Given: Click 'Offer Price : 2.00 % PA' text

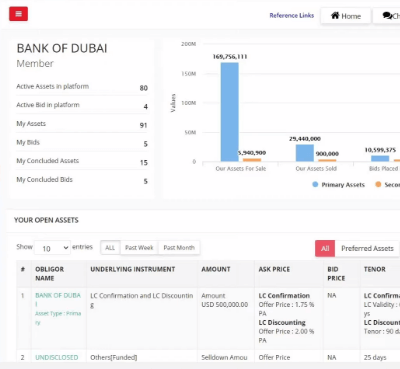Looking at the screenshot, I should [x=286, y=336].
